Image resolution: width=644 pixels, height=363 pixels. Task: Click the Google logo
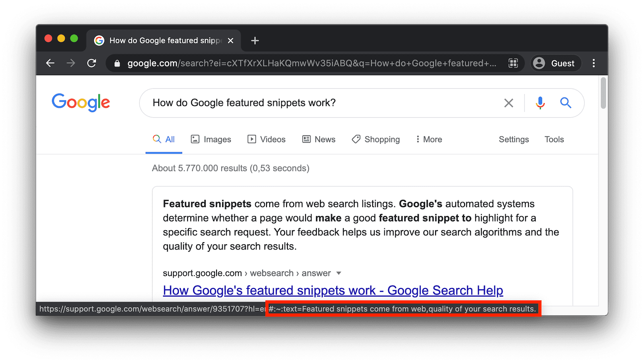pyautogui.click(x=80, y=103)
